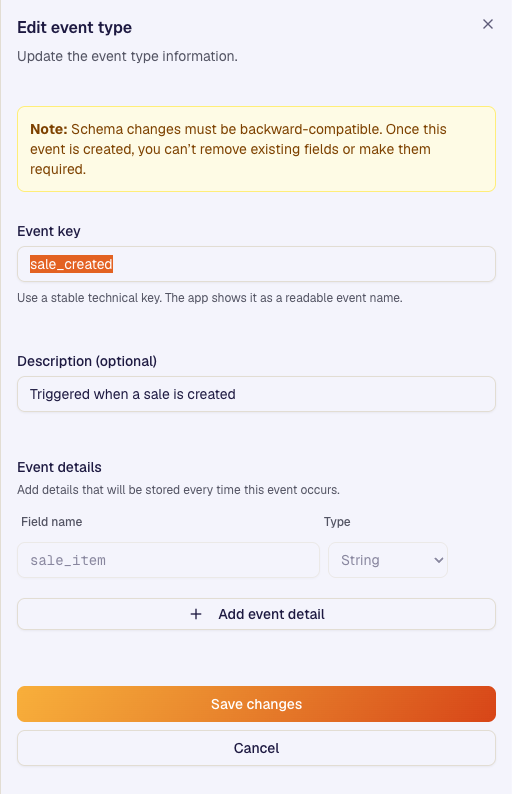Save changes to the event type
Image resolution: width=512 pixels, height=794 pixels.
(x=256, y=704)
